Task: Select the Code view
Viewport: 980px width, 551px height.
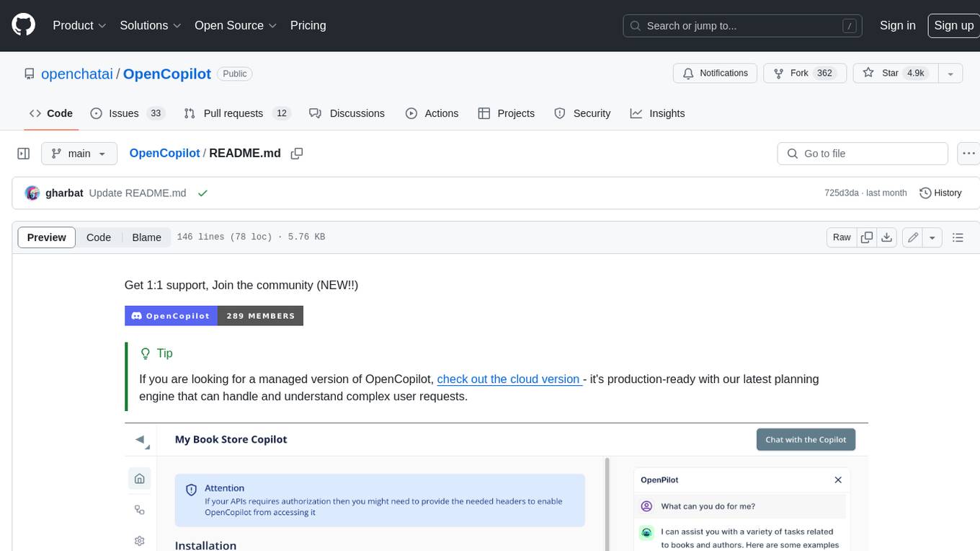Action: [x=99, y=237]
